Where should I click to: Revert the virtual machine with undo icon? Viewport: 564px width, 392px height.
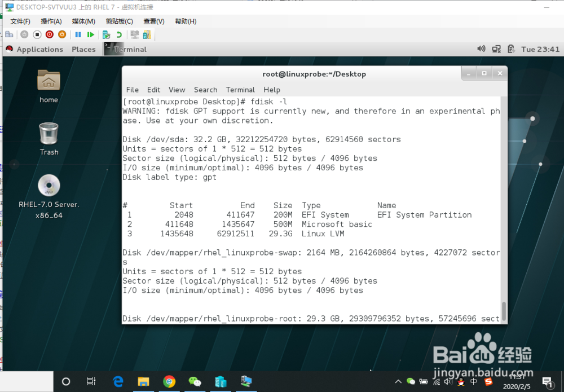(119, 34)
